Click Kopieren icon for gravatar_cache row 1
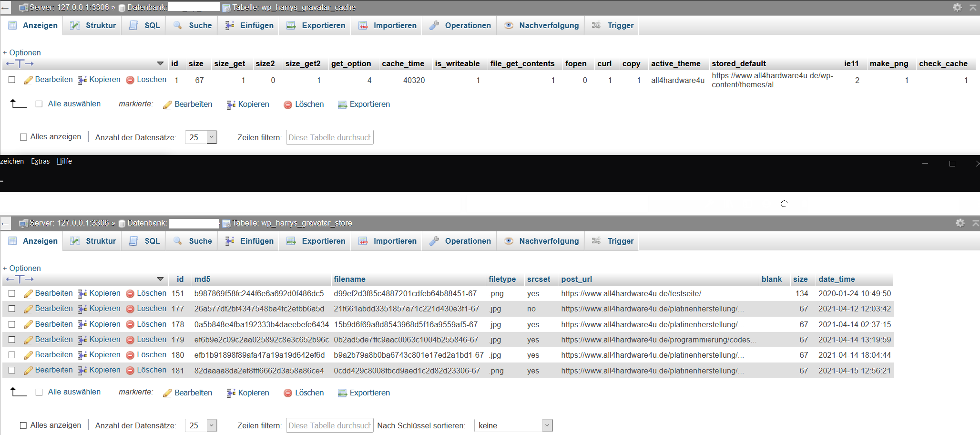Viewport: 980px width, 435px height. tap(82, 80)
